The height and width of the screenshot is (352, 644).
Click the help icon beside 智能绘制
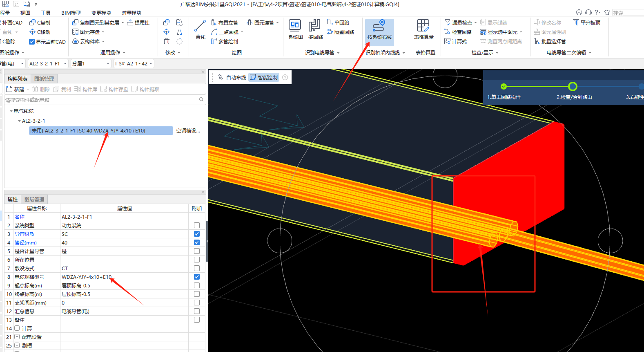point(285,77)
